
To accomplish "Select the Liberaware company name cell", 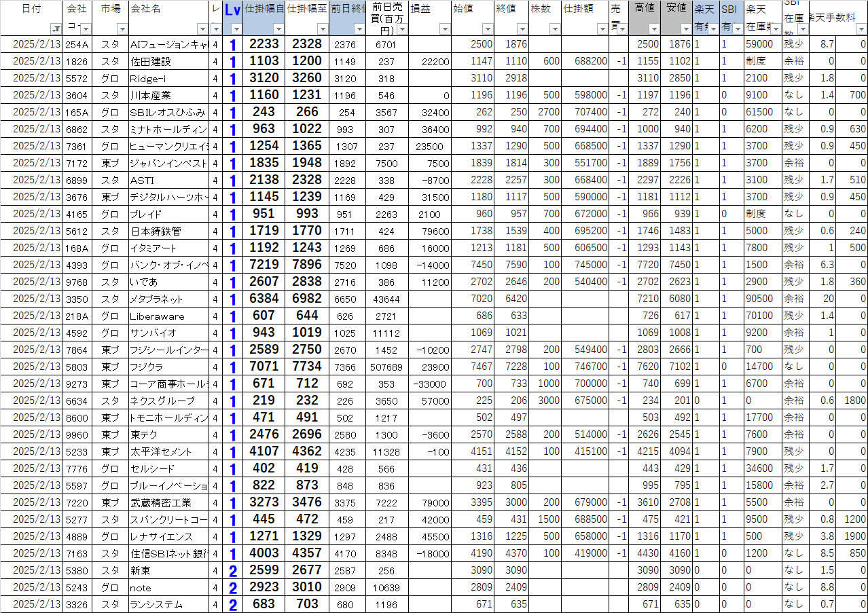I will [x=168, y=316].
